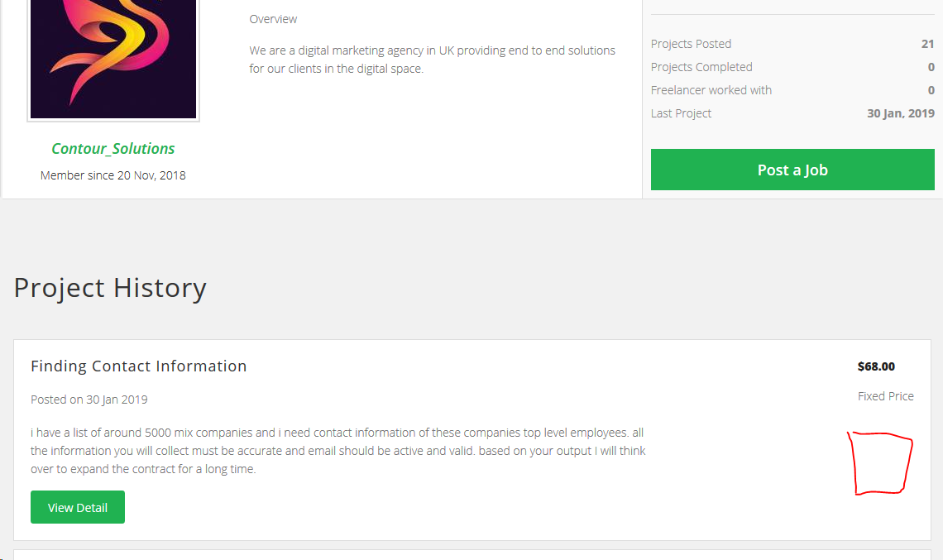Click the Member since 20 Nov, 2018 text
The height and width of the screenshot is (560, 943).
tap(113, 175)
